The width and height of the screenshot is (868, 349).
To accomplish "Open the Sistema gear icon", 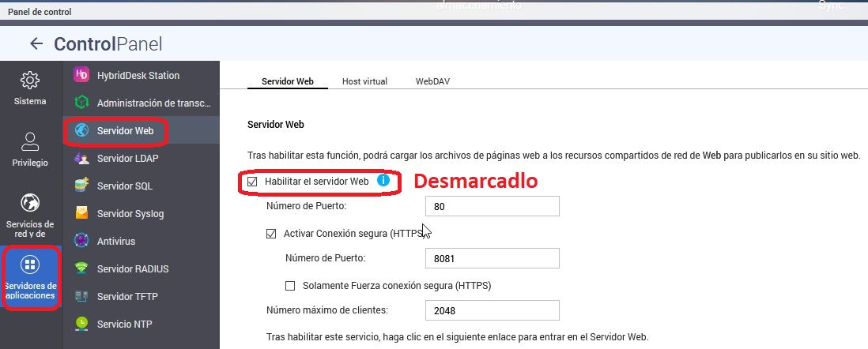I will [30, 81].
